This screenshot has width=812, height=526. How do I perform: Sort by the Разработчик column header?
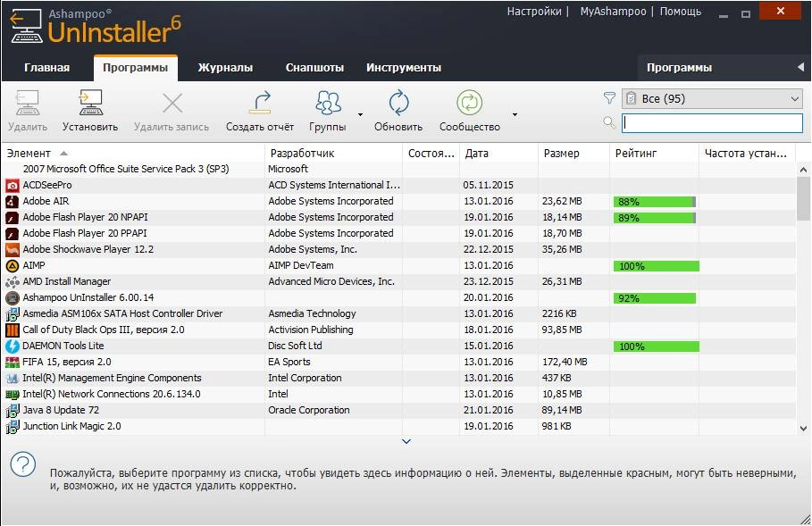pyautogui.click(x=334, y=154)
